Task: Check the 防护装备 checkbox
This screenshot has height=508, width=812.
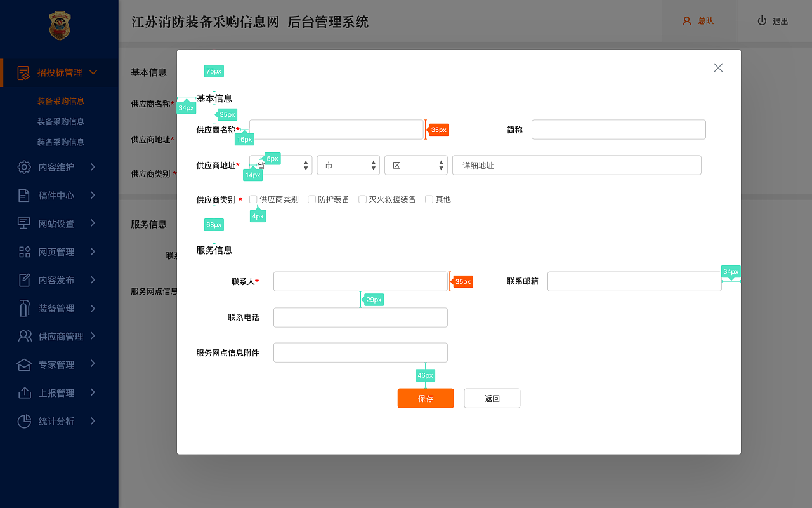Action: 311,199
